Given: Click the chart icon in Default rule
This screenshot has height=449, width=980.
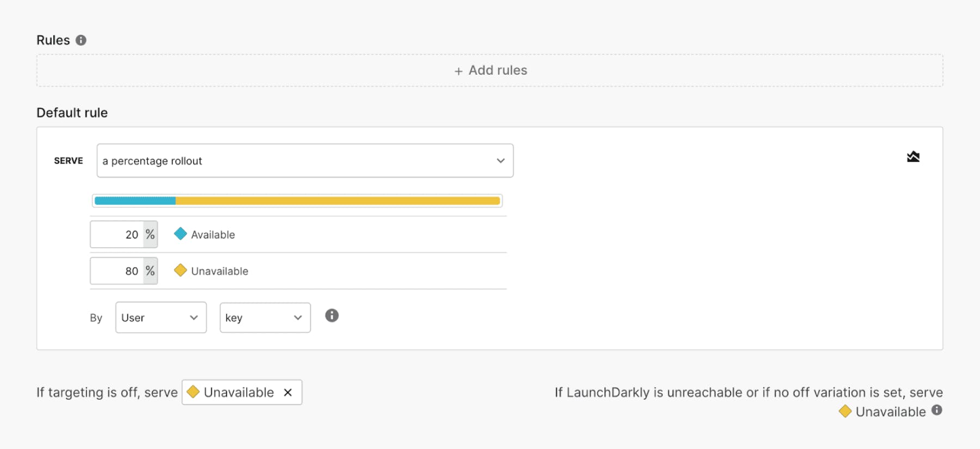Looking at the screenshot, I should coord(913,157).
